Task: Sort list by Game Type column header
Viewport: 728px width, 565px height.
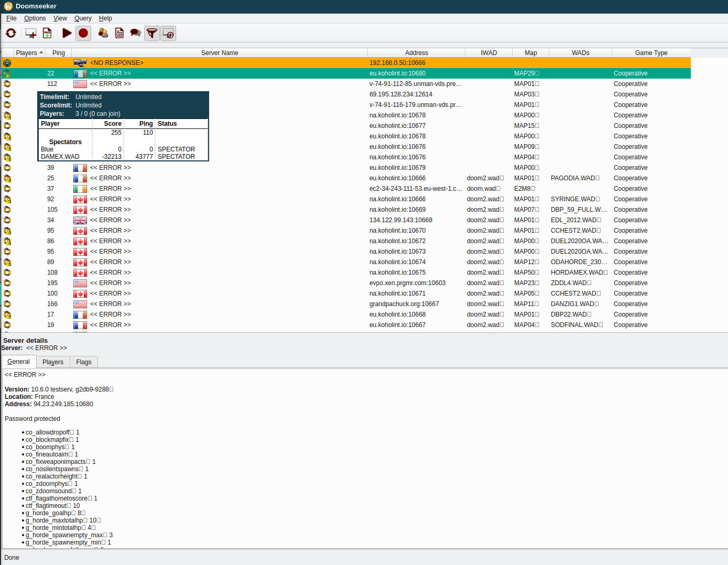Action: pos(651,53)
